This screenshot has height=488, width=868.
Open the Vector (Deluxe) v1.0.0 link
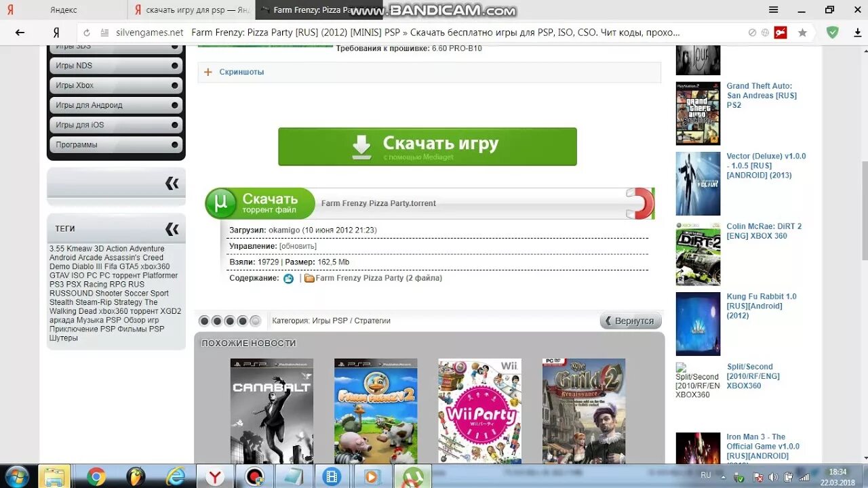point(766,165)
